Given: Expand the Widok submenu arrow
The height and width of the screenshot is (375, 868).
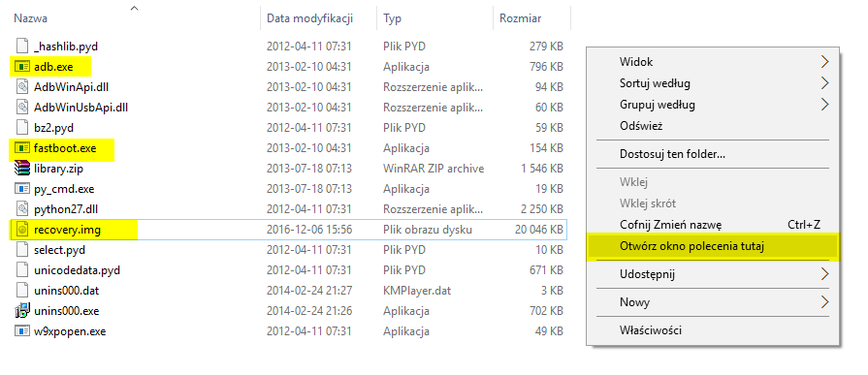Looking at the screenshot, I should (x=824, y=61).
